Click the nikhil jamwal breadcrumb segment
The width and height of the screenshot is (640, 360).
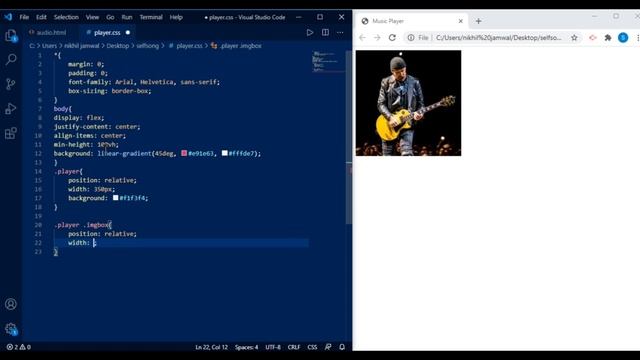coord(82,46)
